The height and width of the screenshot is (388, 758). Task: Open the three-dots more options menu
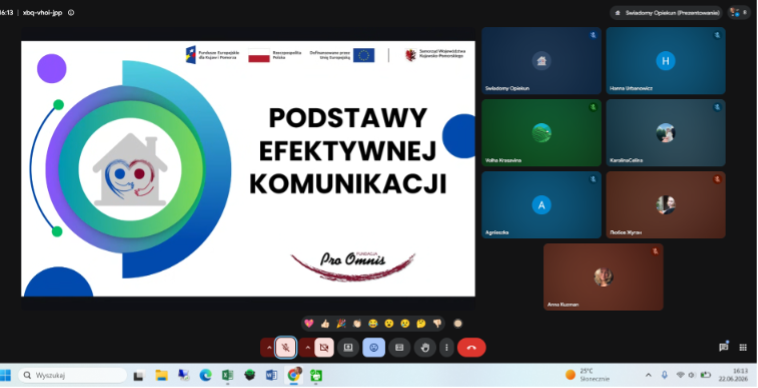(446, 347)
